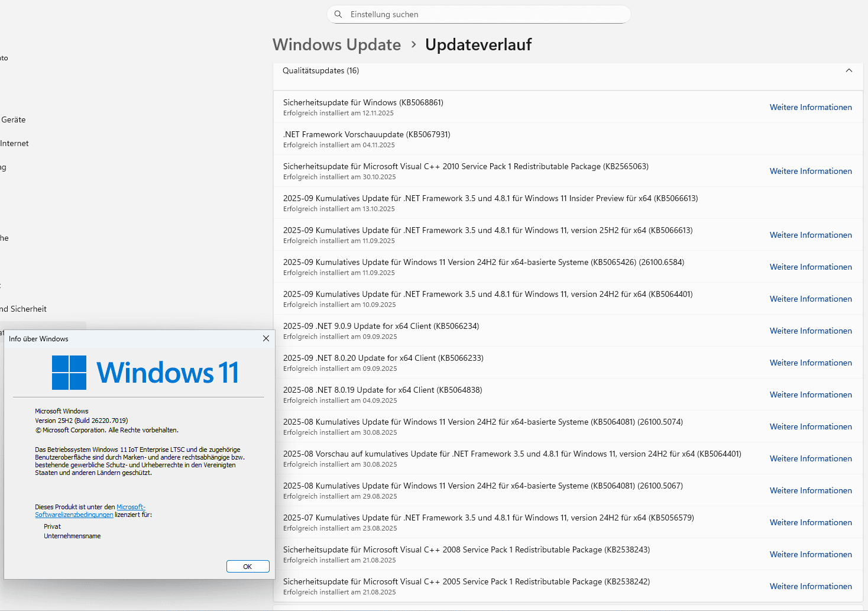This screenshot has height=611, width=868.
Task: Open Weitere Informationen for KB2538242
Action: (811, 586)
